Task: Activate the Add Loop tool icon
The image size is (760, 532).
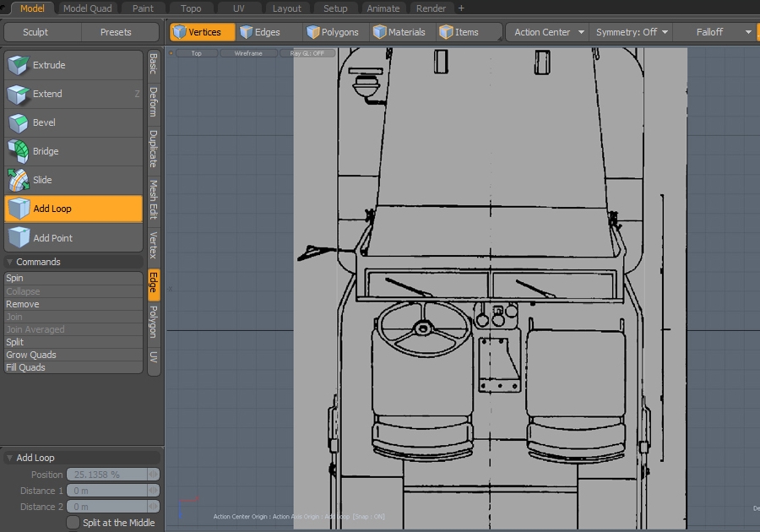Action: (x=19, y=209)
